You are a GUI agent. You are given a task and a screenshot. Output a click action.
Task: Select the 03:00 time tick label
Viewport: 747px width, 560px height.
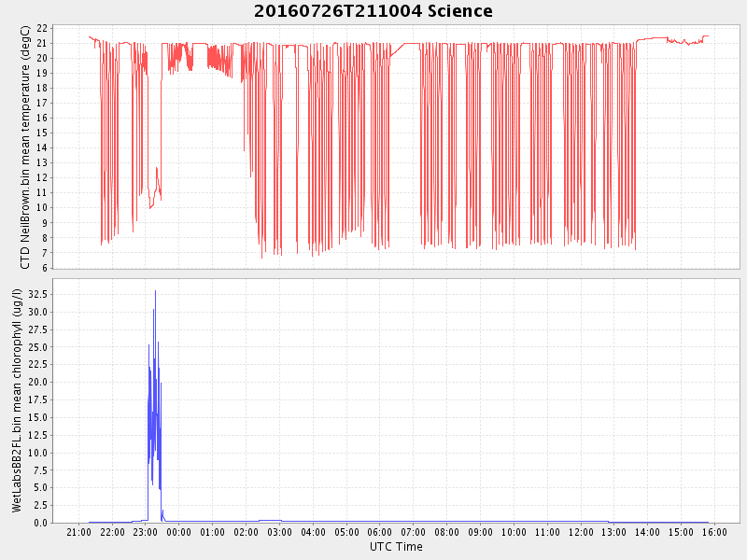[x=280, y=532]
